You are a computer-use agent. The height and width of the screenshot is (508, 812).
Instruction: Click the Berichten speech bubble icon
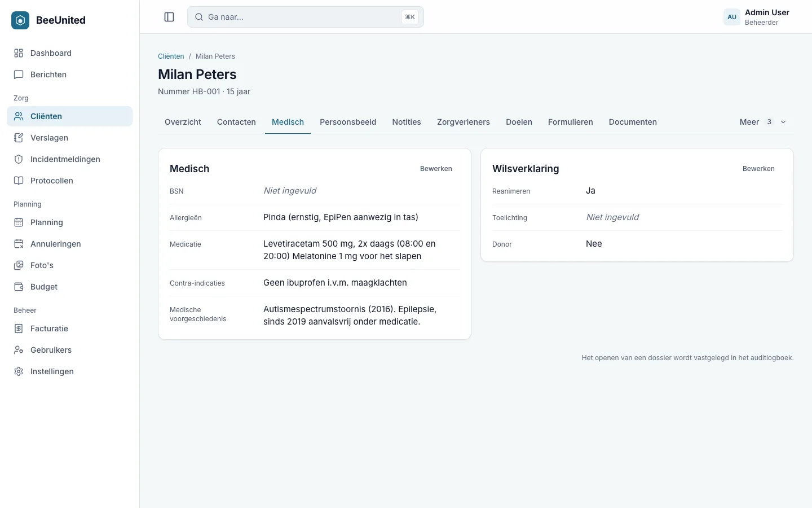point(19,75)
